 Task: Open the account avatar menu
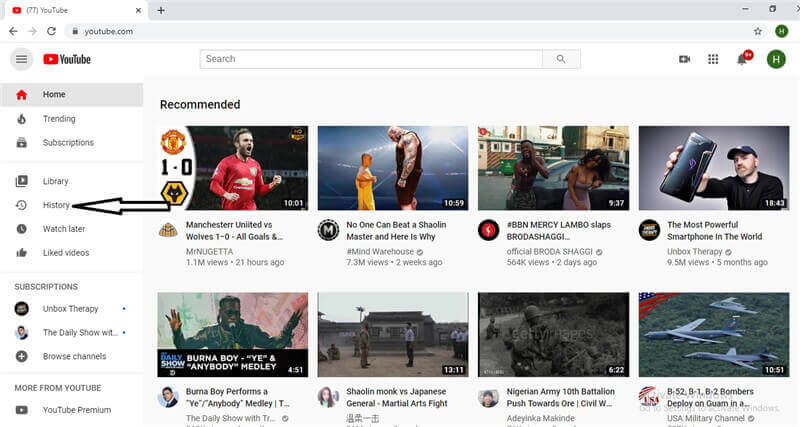775,59
